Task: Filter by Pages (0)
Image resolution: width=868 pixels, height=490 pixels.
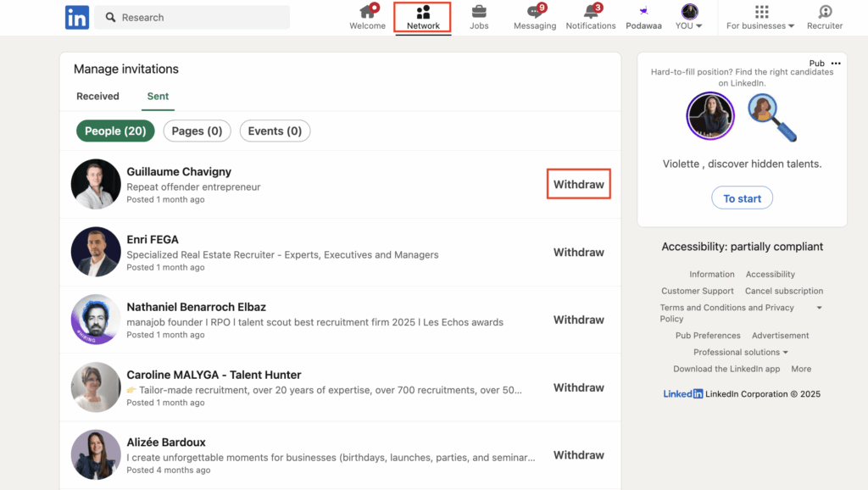Action: click(197, 131)
